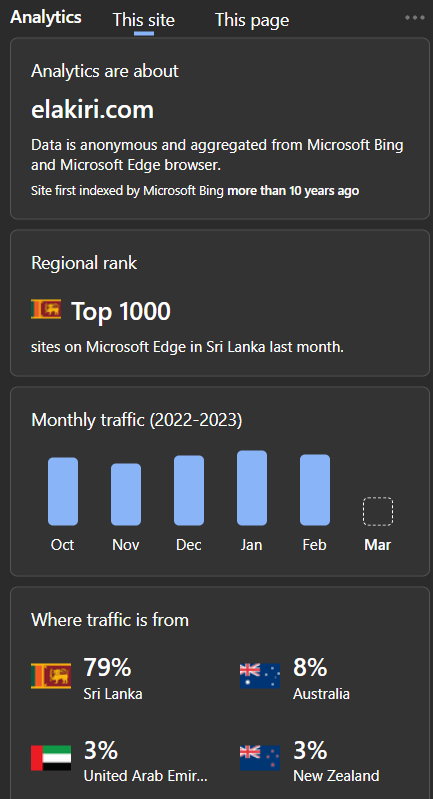Select the October traffic bar
433x799 pixels.
[63, 491]
